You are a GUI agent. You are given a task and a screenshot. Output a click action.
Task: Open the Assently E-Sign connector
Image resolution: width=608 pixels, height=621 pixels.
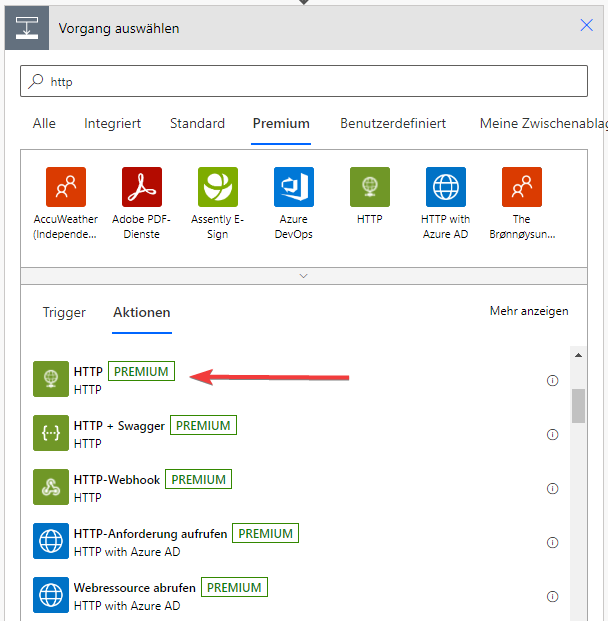pos(218,187)
